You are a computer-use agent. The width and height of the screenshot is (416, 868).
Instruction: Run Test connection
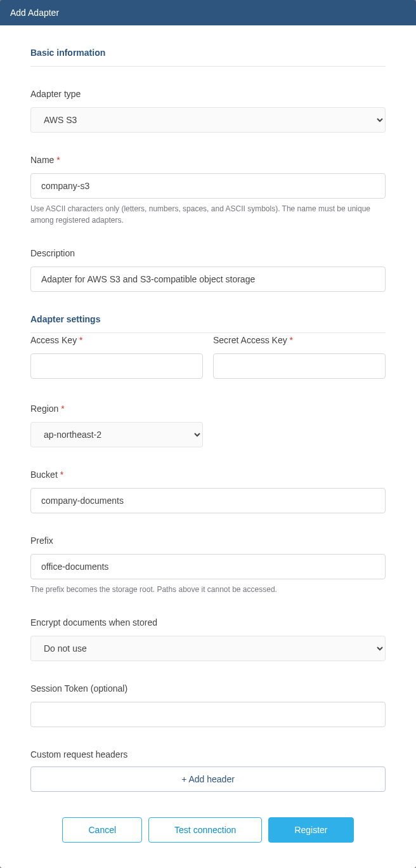coord(205,830)
